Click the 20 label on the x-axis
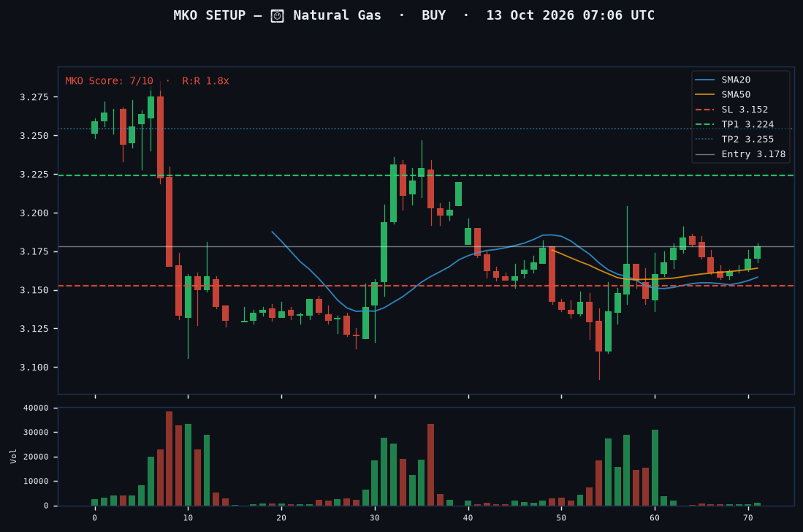 click(281, 517)
